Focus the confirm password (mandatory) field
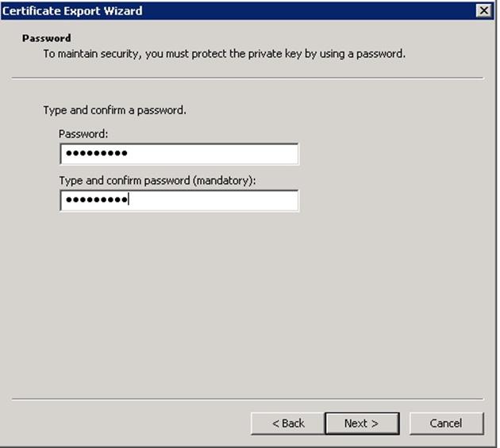Screen dimensions: 500x448 [179, 201]
